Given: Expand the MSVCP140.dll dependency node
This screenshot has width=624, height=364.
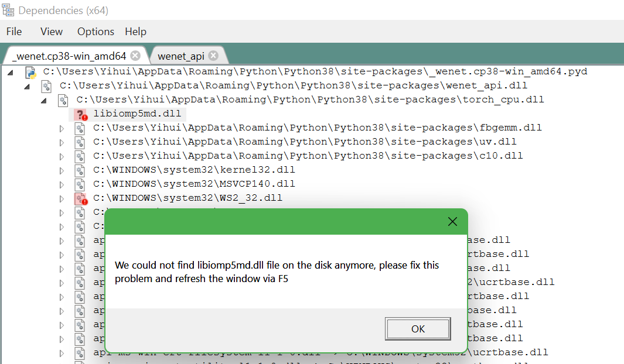Looking at the screenshot, I should [x=62, y=184].
